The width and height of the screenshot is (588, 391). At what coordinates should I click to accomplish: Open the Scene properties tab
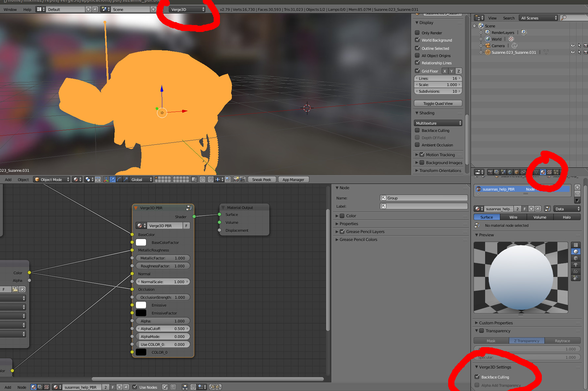[503, 172]
